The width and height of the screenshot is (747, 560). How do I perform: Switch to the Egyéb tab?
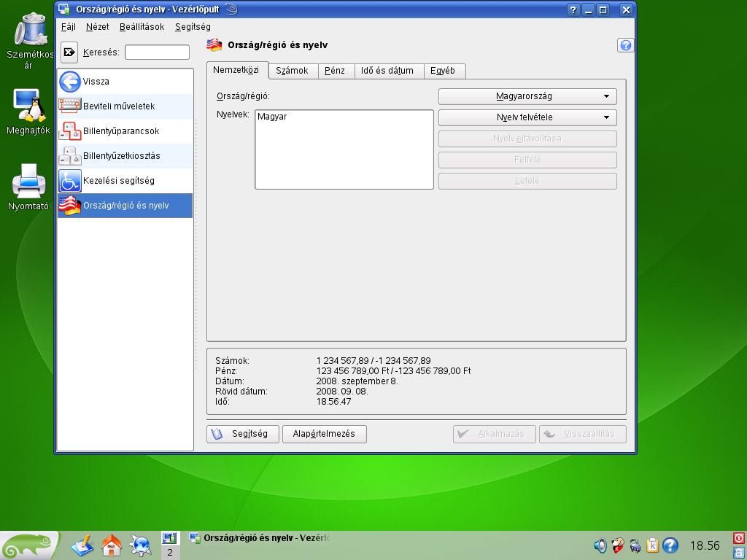[443, 71]
